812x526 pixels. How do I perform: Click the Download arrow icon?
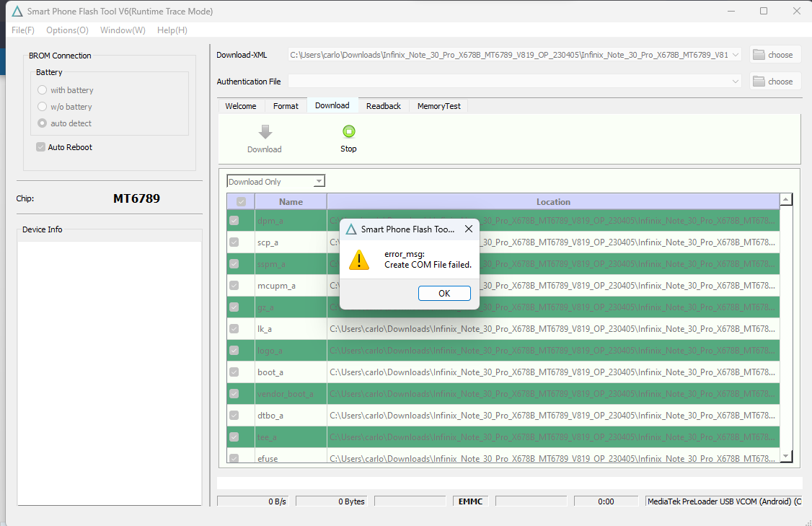click(x=265, y=131)
